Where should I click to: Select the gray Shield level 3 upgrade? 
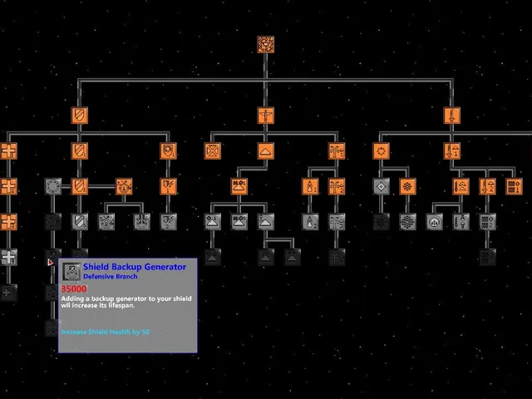[80, 222]
